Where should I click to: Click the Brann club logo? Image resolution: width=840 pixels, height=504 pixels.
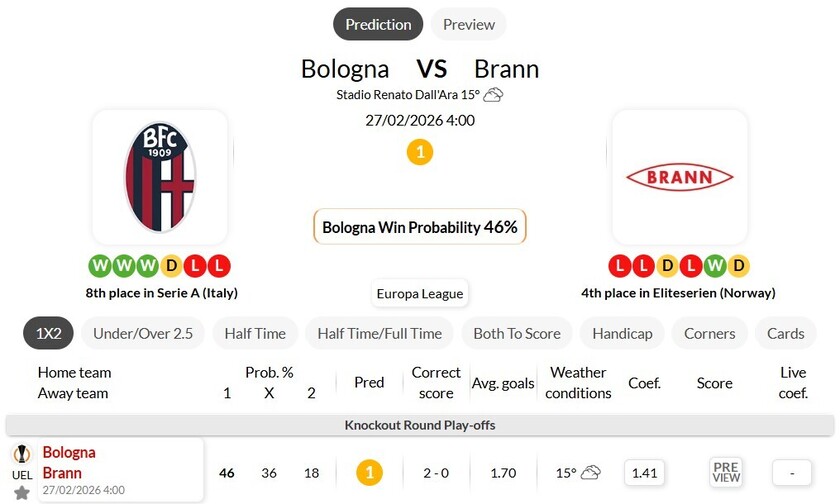tap(680, 178)
